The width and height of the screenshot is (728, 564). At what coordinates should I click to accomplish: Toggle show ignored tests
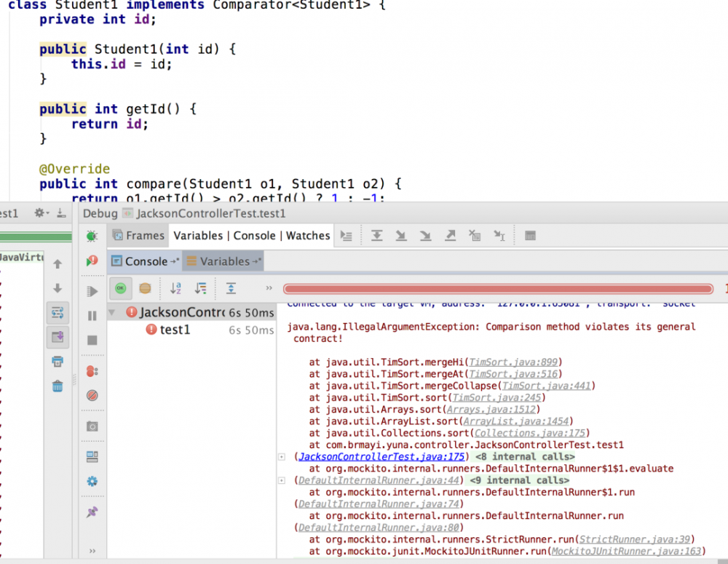145,288
